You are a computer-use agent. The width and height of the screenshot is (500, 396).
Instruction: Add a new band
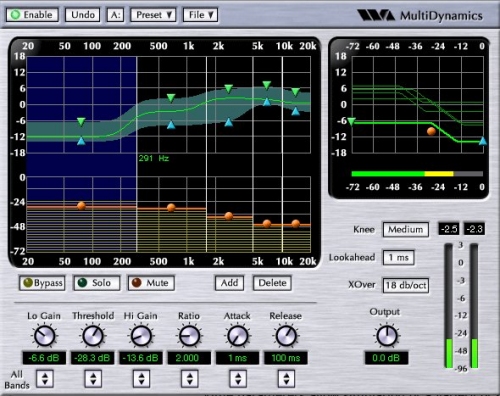[x=230, y=283]
